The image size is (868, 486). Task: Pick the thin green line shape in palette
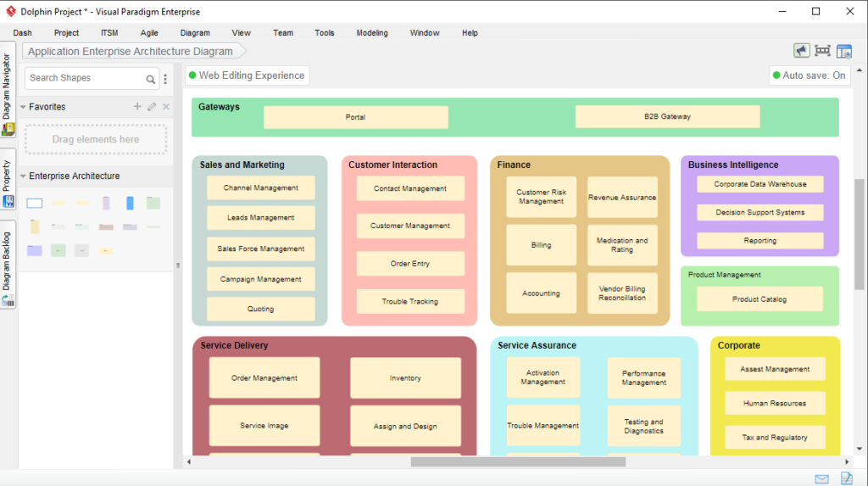click(x=154, y=227)
